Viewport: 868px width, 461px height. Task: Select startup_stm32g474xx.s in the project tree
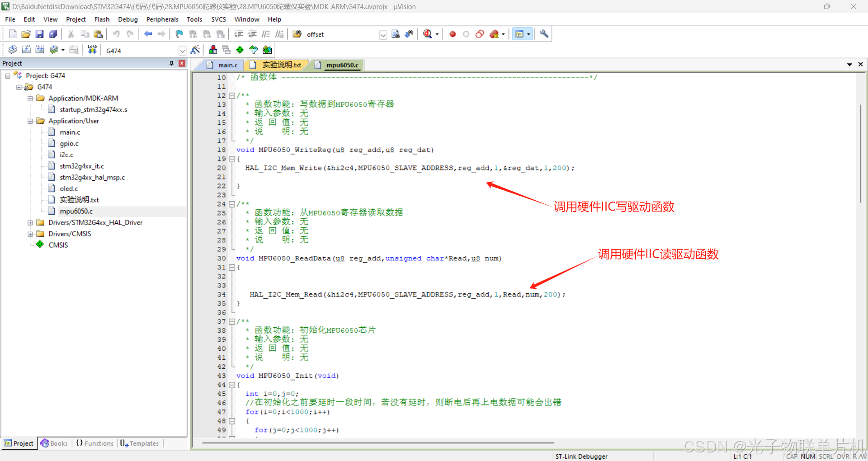[94, 110]
